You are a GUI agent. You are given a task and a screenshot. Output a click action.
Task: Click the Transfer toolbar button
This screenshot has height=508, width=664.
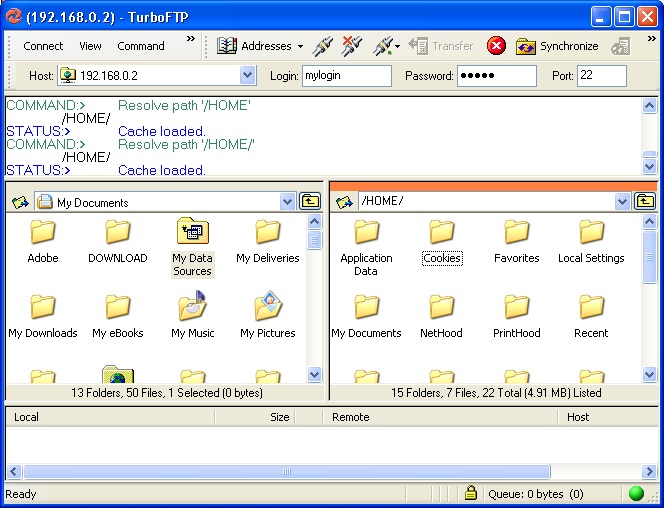click(x=440, y=46)
